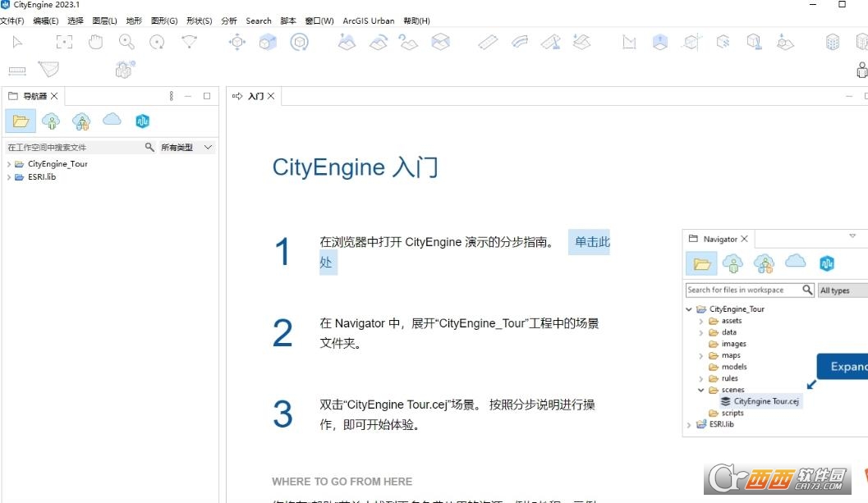Open the 帮助(H) menu
This screenshot has width=868, height=503.
(416, 21)
